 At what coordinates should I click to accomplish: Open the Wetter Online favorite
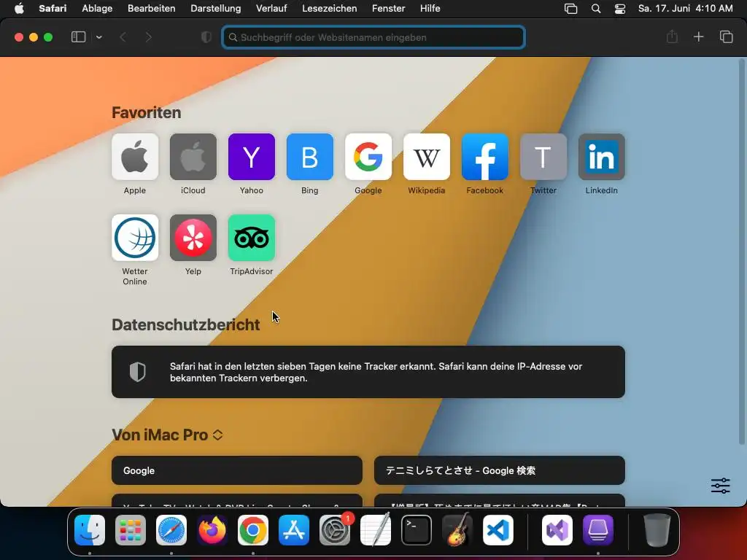coord(135,238)
